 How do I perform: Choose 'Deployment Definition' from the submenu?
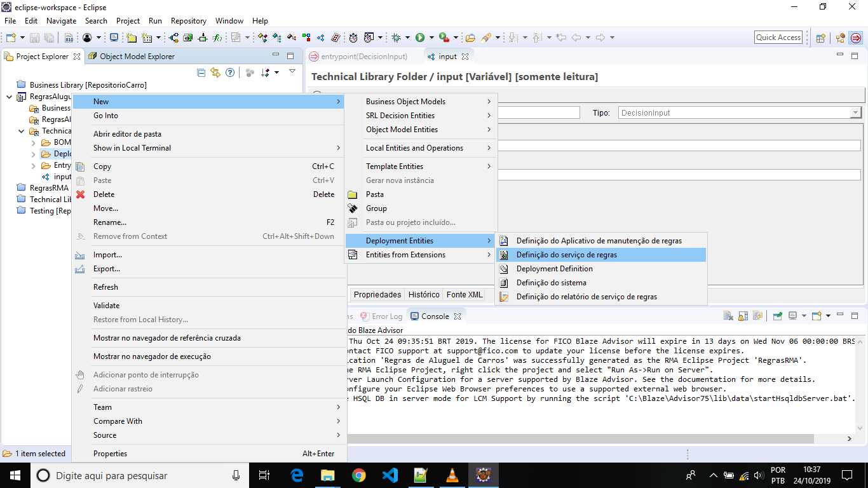[554, 269]
